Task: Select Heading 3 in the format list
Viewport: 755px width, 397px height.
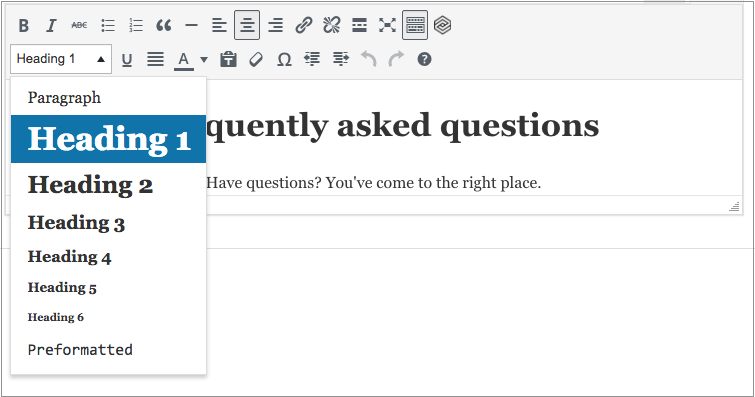Action: [x=108, y=223]
